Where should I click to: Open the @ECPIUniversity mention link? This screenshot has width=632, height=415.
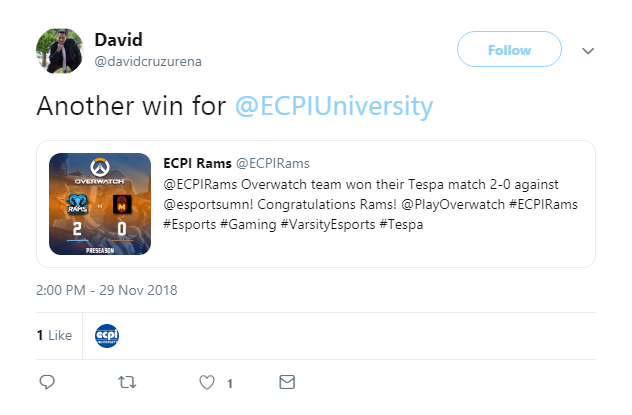(x=334, y=106)
